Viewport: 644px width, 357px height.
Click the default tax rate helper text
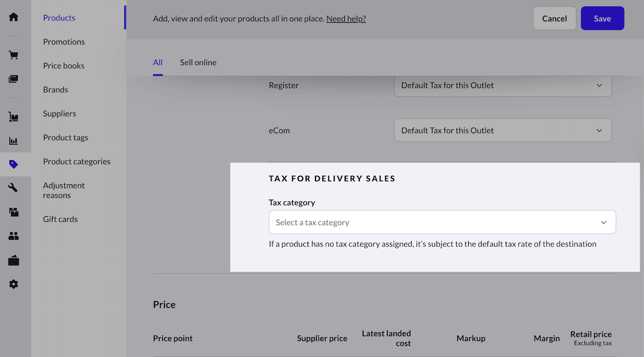[x=432, y=244]
